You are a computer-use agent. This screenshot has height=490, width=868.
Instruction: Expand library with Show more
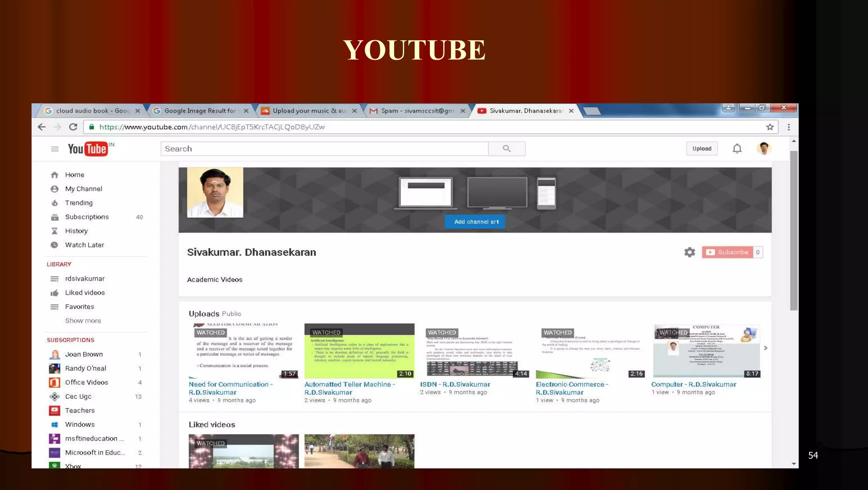(83, 321)
